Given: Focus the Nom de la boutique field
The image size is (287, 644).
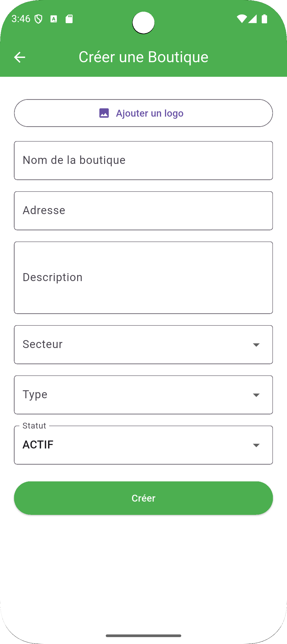Looking at the screenshot, I should [143, 160].
